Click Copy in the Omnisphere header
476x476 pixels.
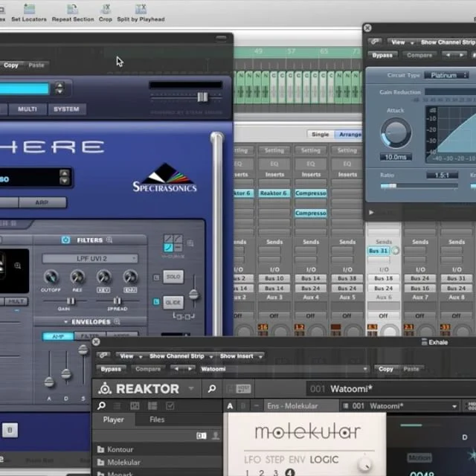[x=11, y=65]
